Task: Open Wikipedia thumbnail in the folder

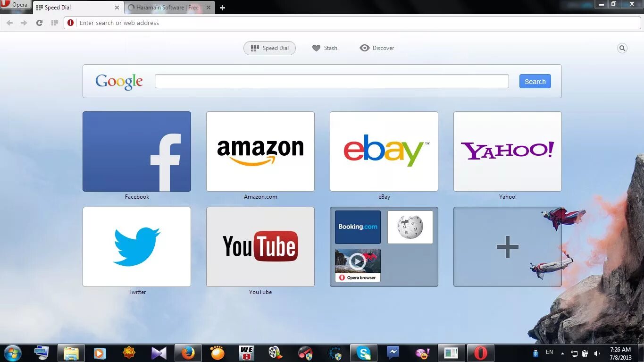Action: tap(410, 227)
